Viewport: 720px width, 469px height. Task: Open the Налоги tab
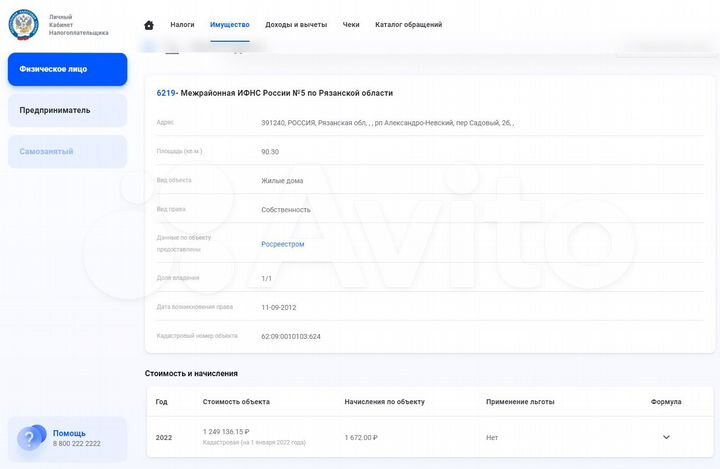(182, 24)
